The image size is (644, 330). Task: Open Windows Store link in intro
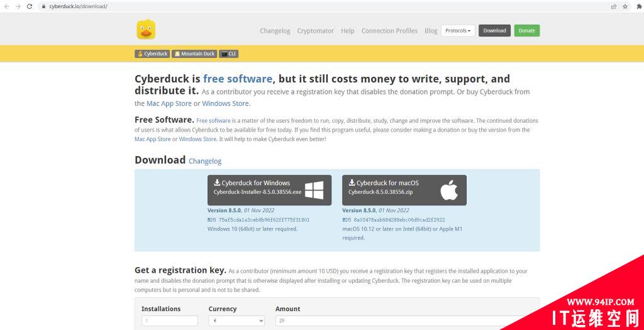(x=225, y=104)
